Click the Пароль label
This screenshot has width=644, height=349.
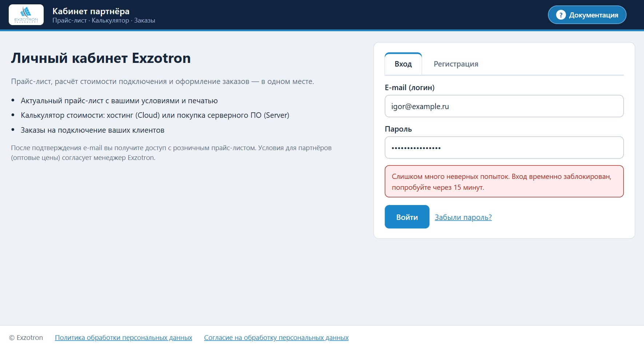tap(398, 129)
